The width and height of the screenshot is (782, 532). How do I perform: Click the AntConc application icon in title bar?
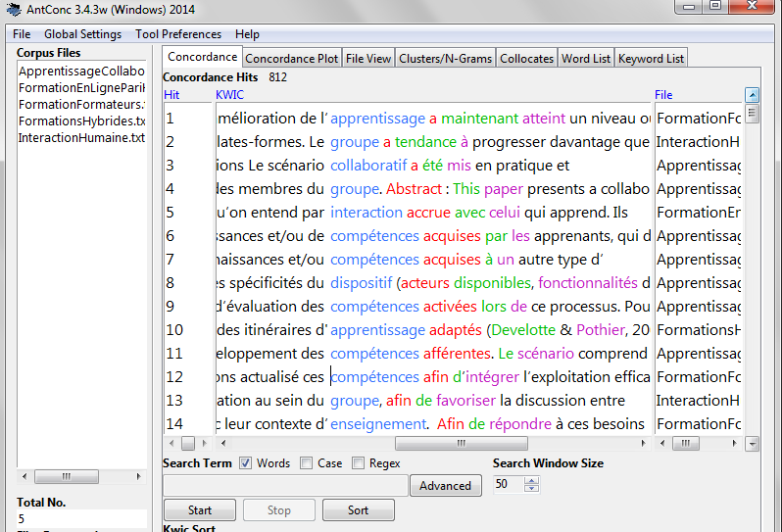pos(14,9)
